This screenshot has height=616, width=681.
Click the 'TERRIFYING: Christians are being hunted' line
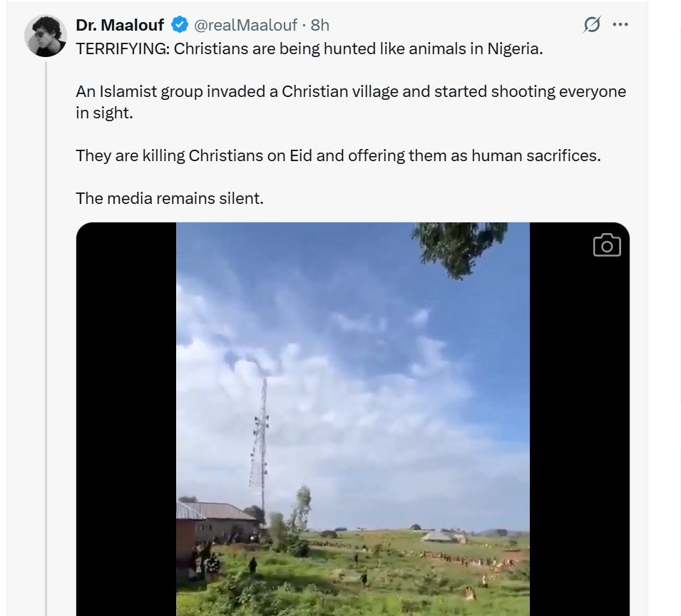tap(309, 50)
